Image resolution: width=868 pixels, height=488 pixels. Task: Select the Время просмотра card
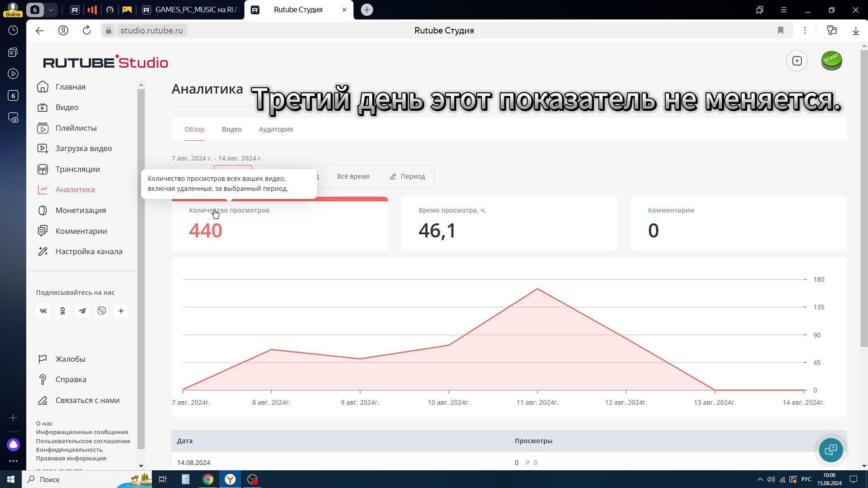click(509, 224)
